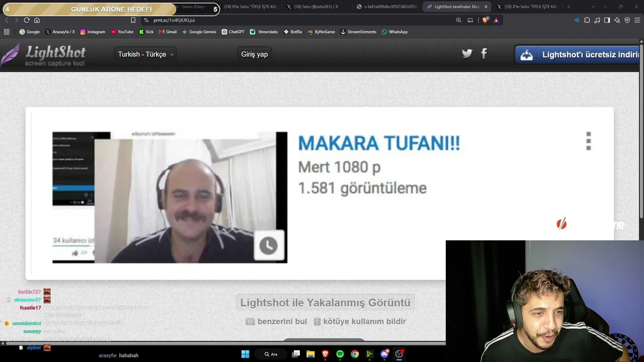Open the WhatsApp bookmark

(394, 32)
